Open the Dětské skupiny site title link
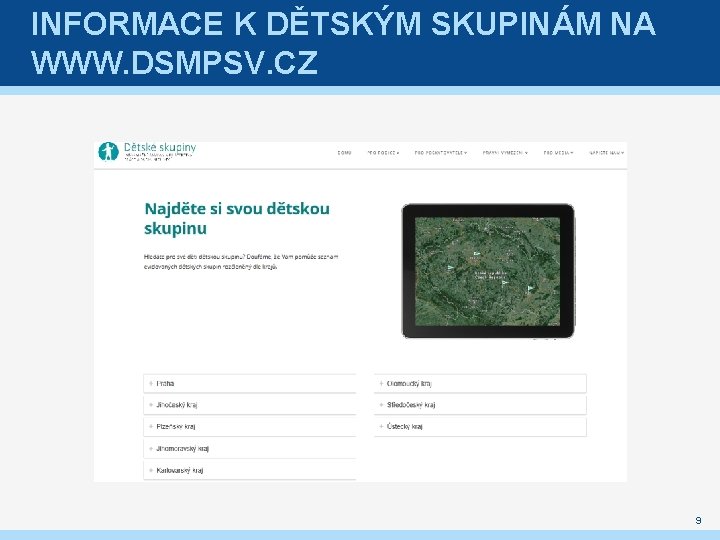This screenshot has height=540, width=720. click(160, 147)
